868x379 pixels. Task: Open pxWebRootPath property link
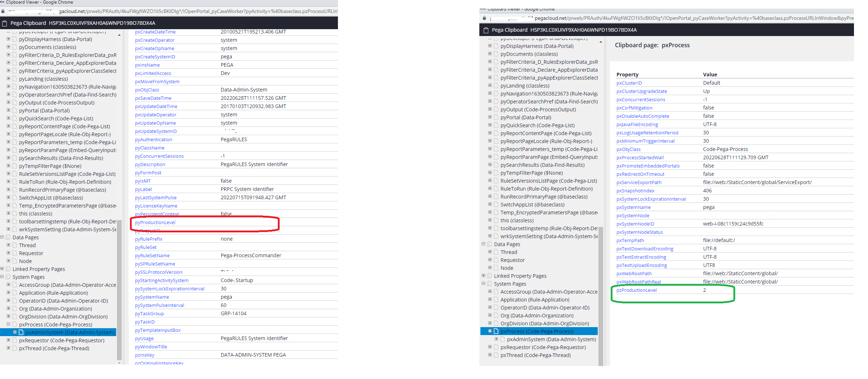pos(634,274)
